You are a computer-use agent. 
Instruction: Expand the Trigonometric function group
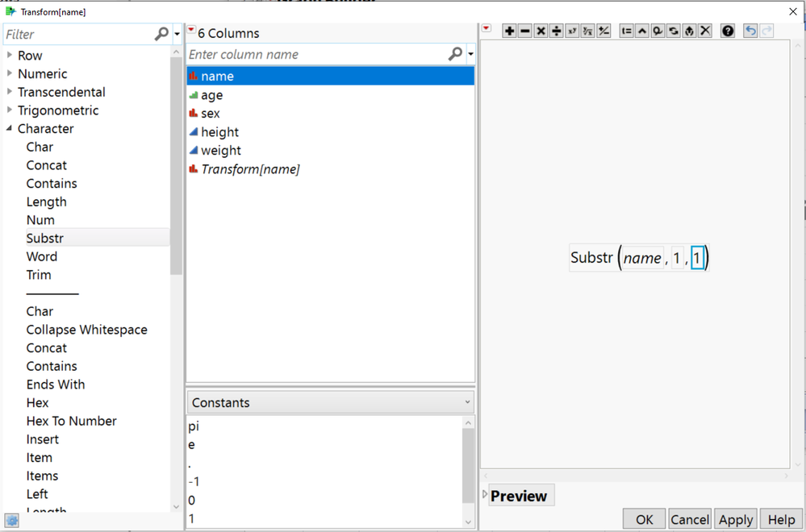(x=9, y=110)
